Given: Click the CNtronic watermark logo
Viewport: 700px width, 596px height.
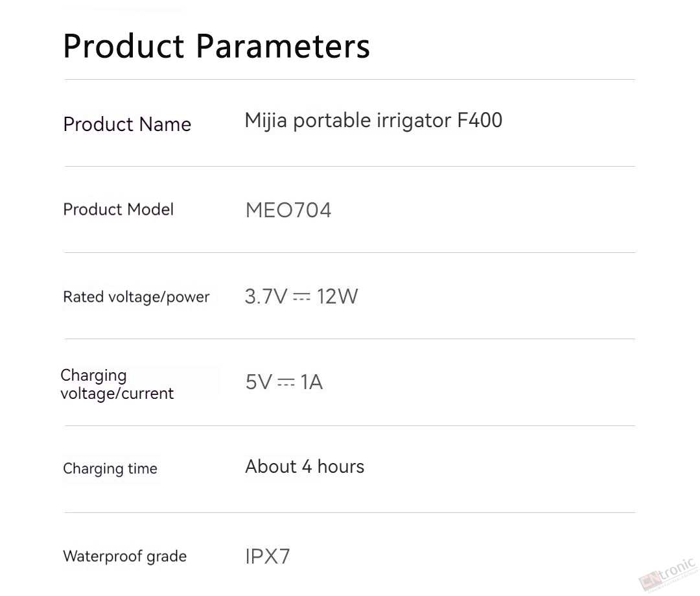Looking at the screenshot, I should click(x=668, y=575).
